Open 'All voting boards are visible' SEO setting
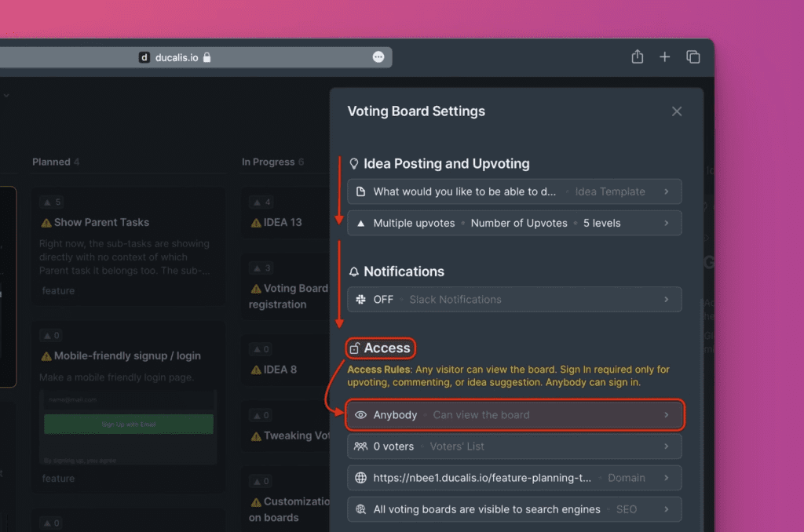804x532 pixels. pyautogui.click(x=514, y=509)
